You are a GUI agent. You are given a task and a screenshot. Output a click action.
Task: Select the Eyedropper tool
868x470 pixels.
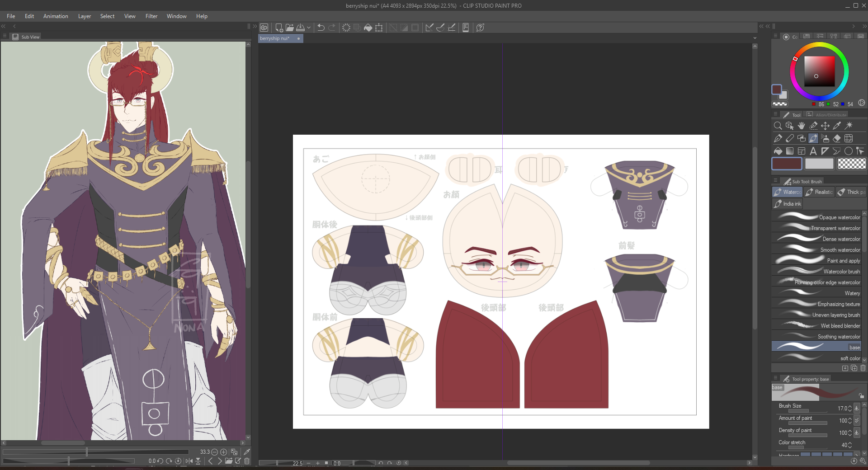coord(837,126)
